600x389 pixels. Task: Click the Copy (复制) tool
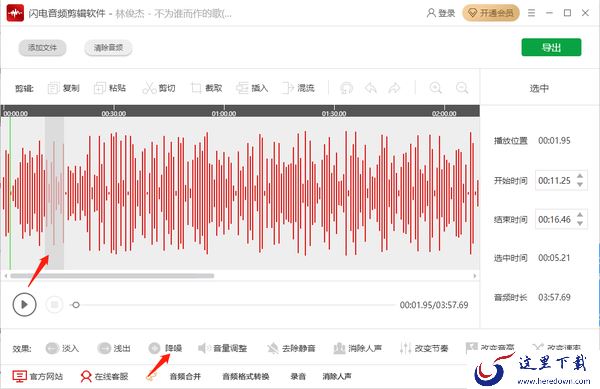(x=64, y=88)
